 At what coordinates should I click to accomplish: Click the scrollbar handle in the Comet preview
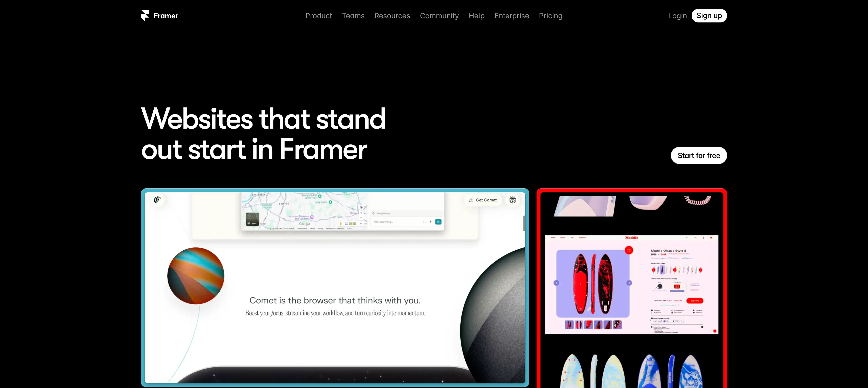tap(524, 223)
